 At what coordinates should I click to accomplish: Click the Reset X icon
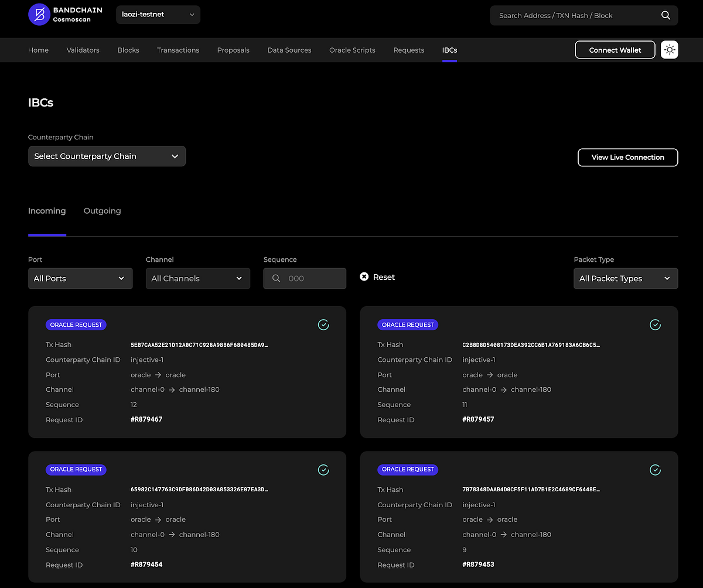coord(364,277)
